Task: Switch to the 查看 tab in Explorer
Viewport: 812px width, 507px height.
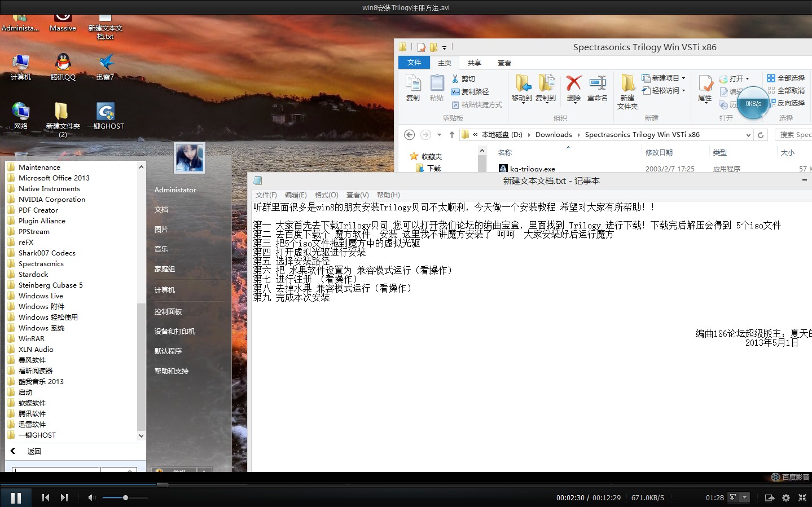Action: [504, 63]
